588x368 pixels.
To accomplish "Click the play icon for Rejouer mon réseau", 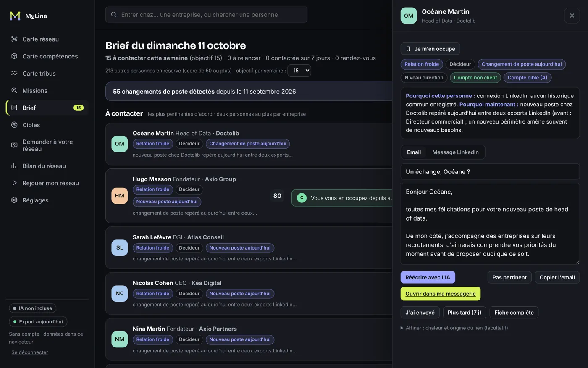I will 14,183.
